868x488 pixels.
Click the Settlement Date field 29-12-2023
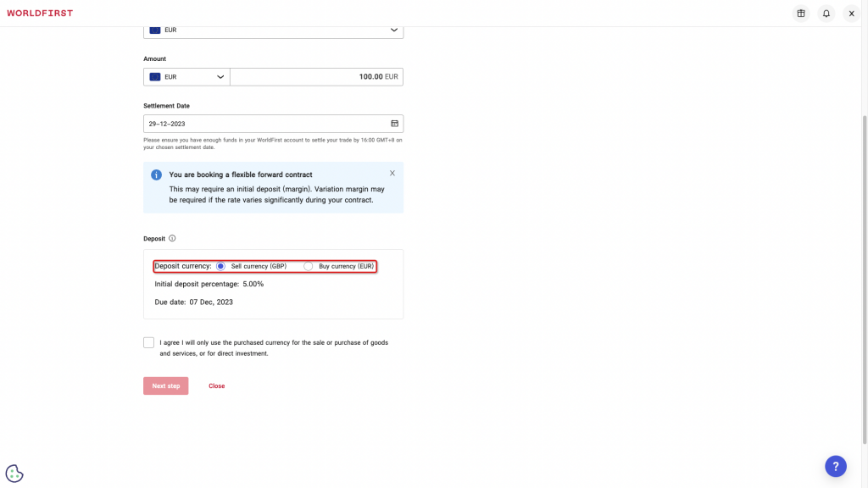click(263, 124)
